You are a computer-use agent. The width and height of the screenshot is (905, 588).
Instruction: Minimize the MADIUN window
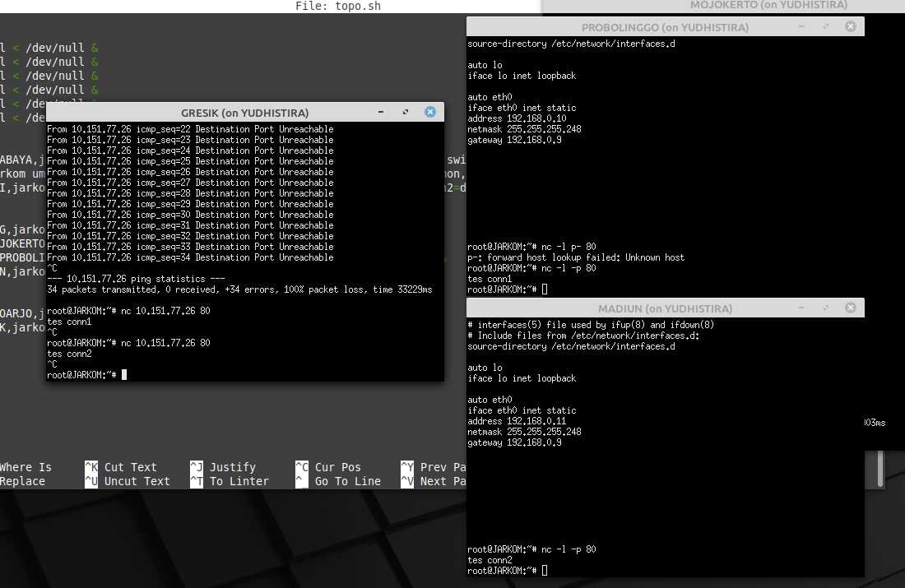[x=800, y=308]
